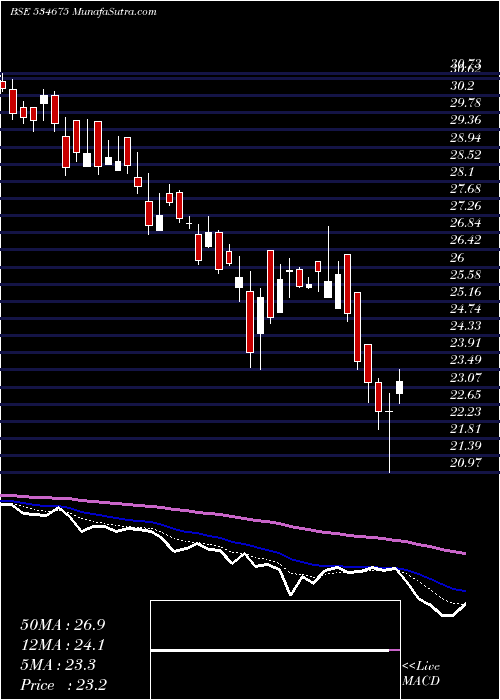Screen dimensions: 500x700
Task: Click the 23.91 price level
Action: [465, 343]
